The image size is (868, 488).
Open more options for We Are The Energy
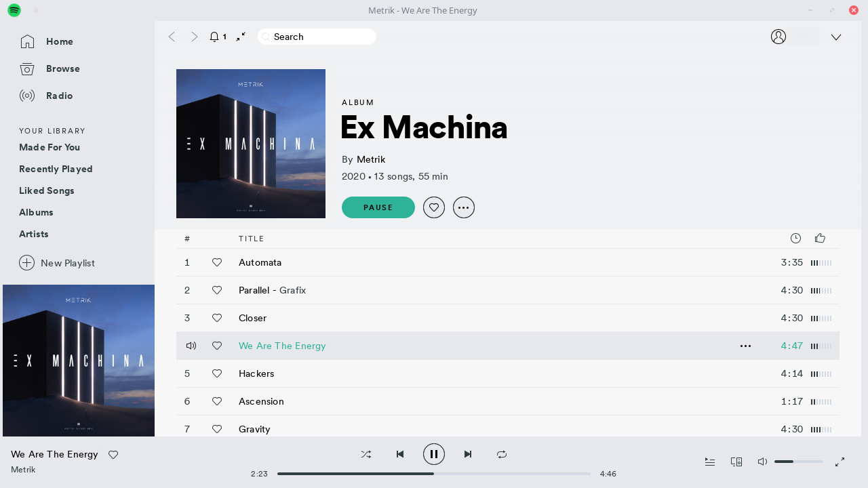coord(745,346)
